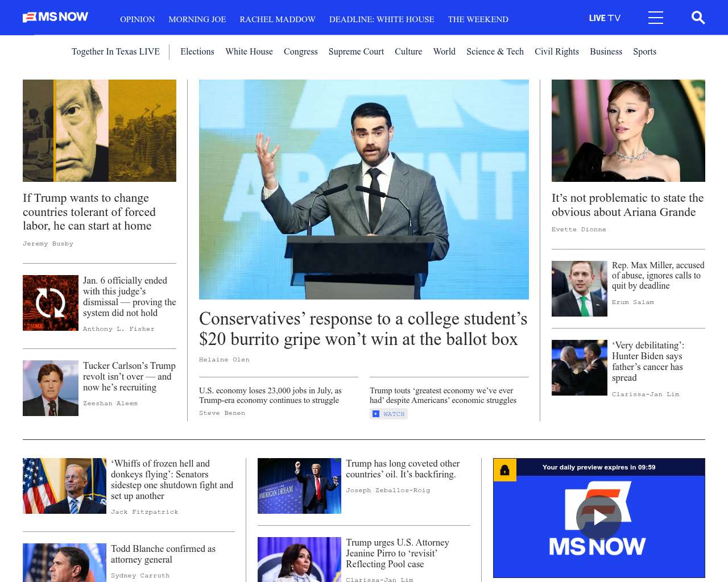Open Jeanine Pirro story thumbnail

click(299, 560)
